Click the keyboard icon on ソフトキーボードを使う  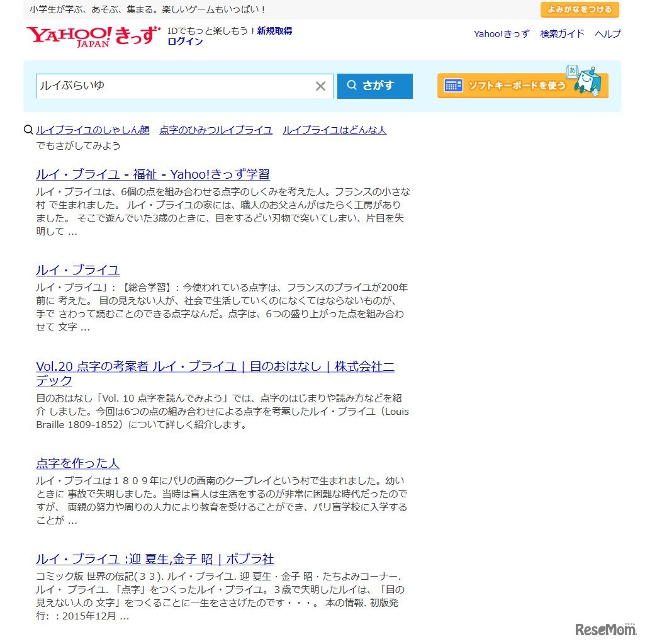pyautogui.click(x=453, y=85)
